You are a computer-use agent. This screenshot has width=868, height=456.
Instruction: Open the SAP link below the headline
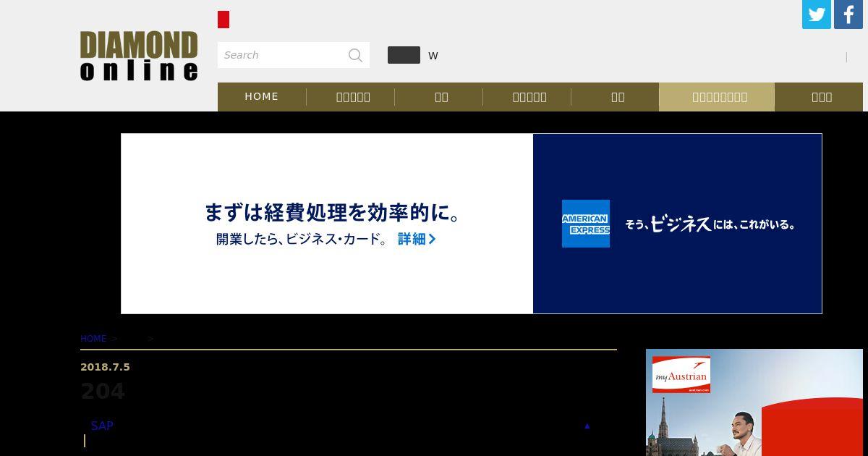pyautogui.click(x=102, y=426)
